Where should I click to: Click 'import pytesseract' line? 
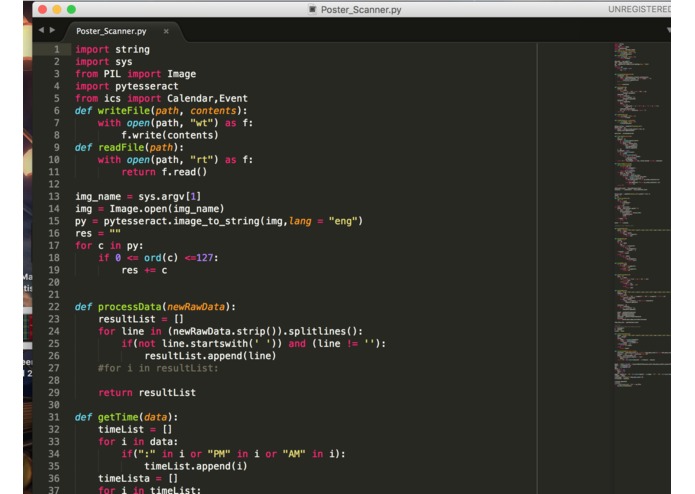click(x=126, y=86)
